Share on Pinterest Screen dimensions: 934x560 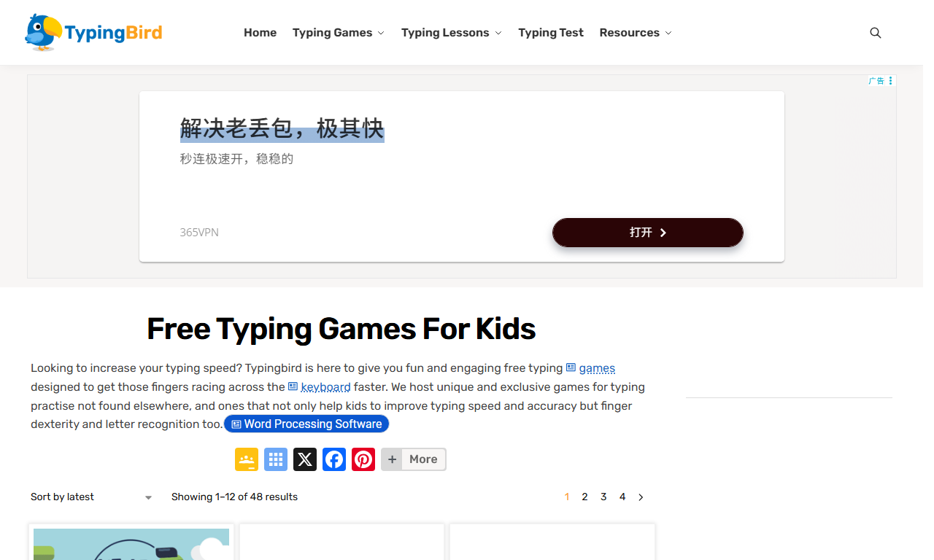pyautogui.click(x=363, y=459)
